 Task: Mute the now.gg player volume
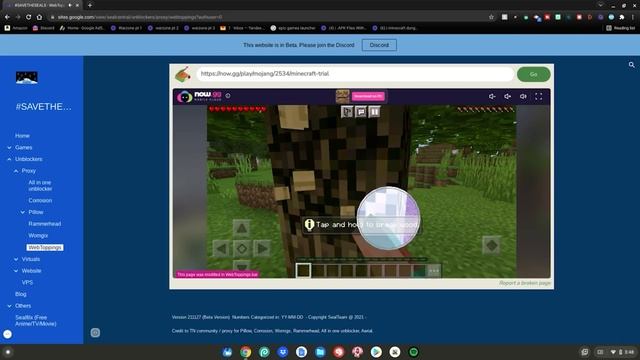click(492, 96)
